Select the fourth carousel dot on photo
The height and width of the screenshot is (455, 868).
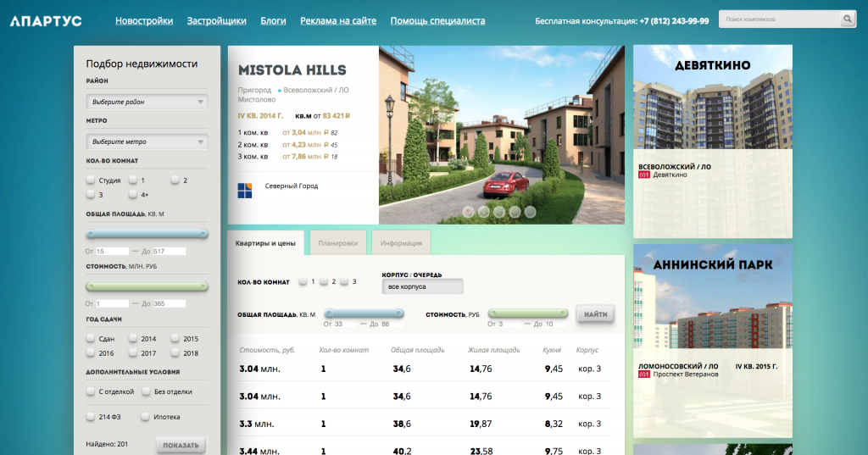(515, 212)
